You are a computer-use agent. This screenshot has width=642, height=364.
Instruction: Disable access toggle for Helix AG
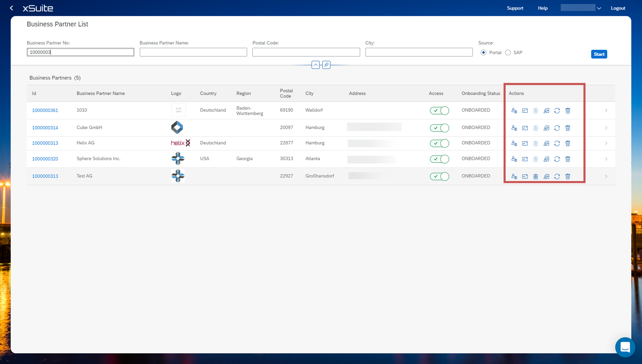coord(439,143)
